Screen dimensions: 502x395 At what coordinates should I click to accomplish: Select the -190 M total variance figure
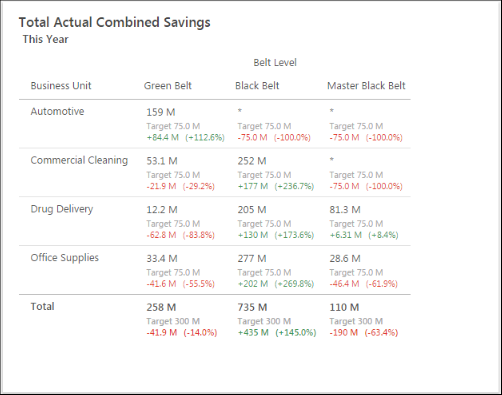point(344,332)
